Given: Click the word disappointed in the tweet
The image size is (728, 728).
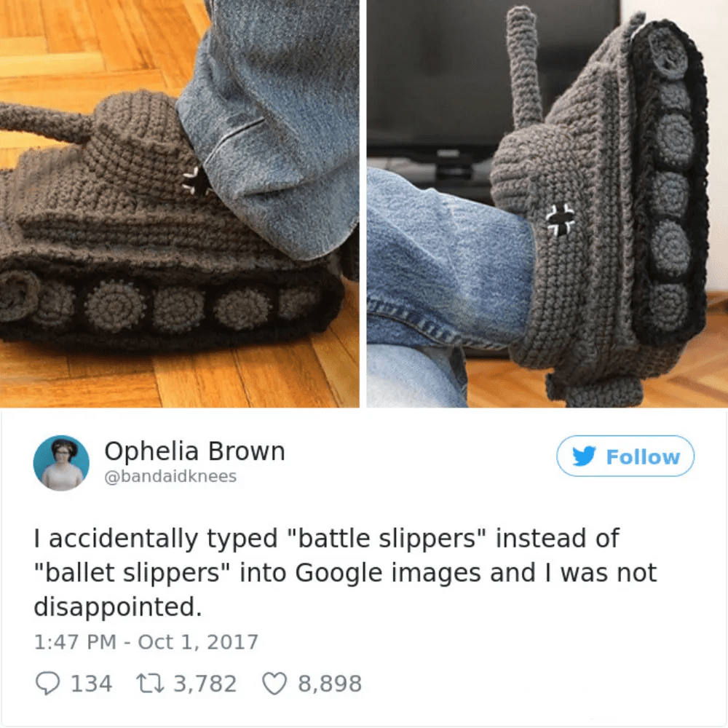Looking at the screenshot, I should coord(117,607).
